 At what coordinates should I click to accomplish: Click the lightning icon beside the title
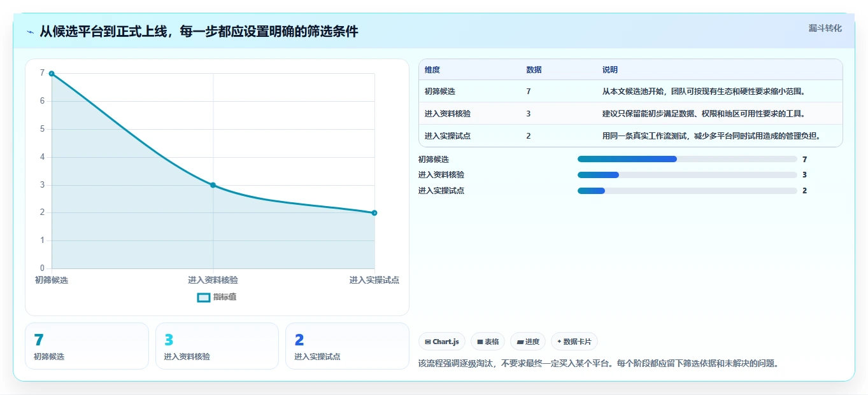point(31,32)
